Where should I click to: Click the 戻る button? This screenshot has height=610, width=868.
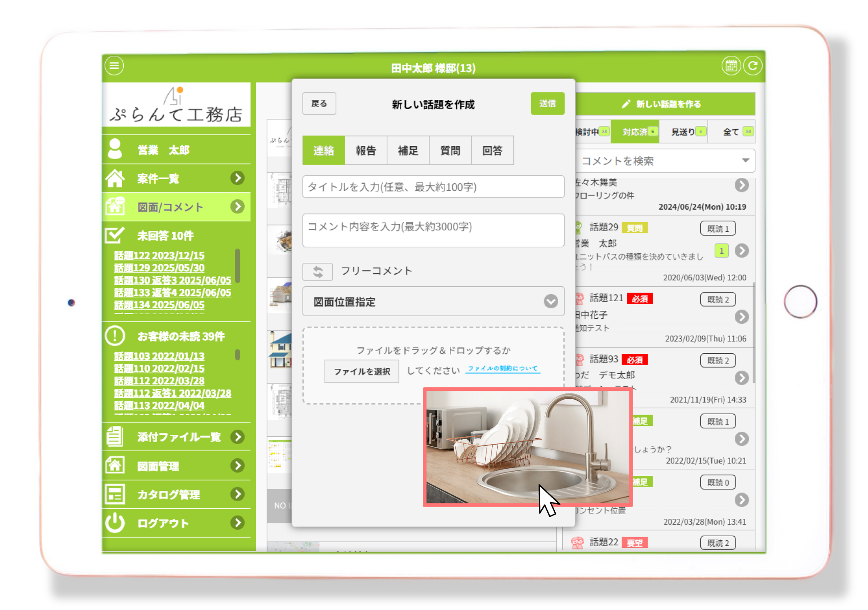319,104
